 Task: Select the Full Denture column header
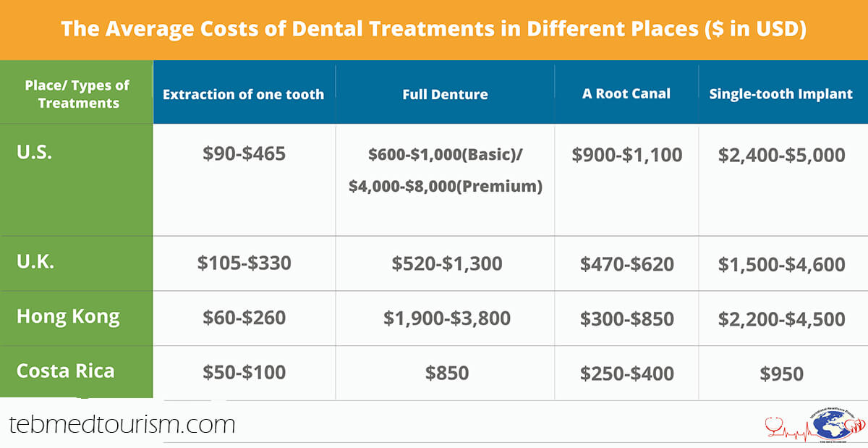[x=445, y=94]
